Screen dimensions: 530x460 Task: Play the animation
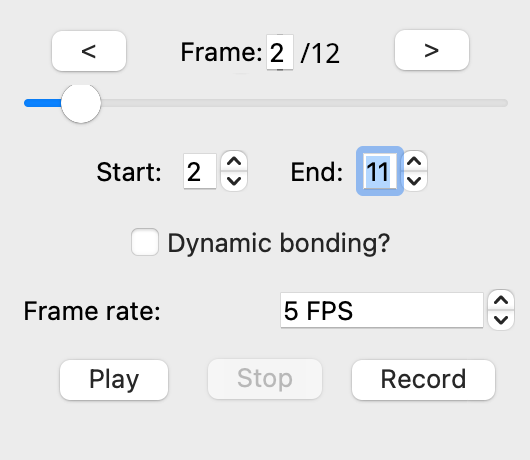coord(114,380)
